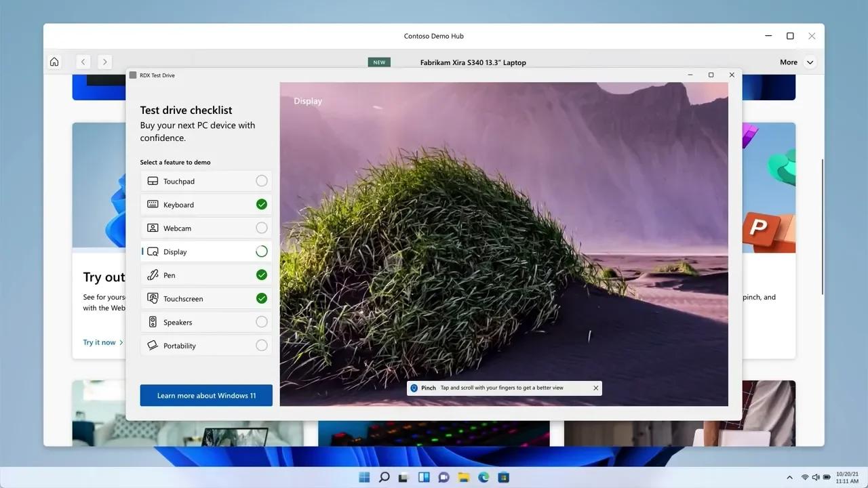Select the Fabrikam Xira S340 Laptop tab
The image size is (868, 488).
[472, 62]
